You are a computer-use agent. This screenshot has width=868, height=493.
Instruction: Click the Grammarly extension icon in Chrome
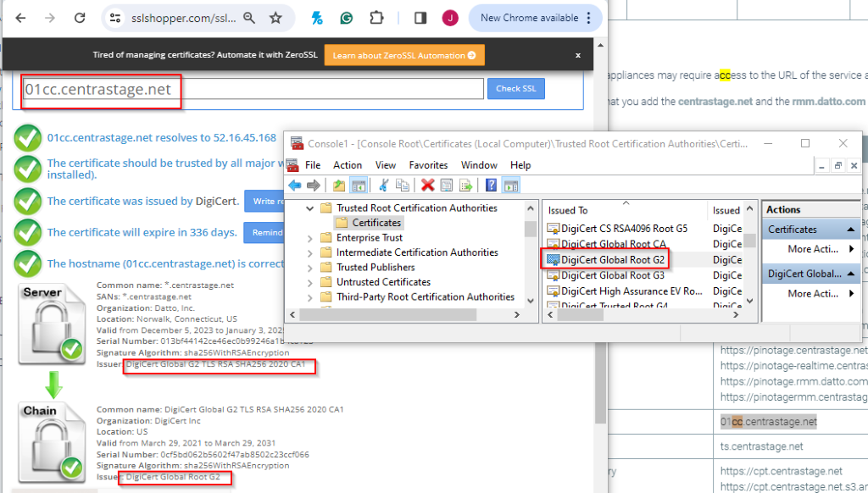coord(348,17)
